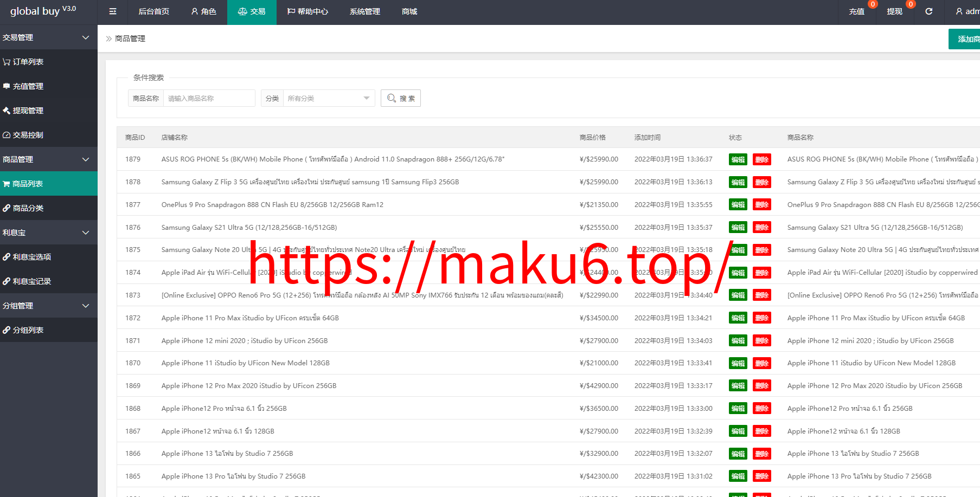This screenshot has width=980, height=497.
Task: Edit product 1873 OPPO Reno6 Pro
Action: pyautogui.click(x=738, y=295)
